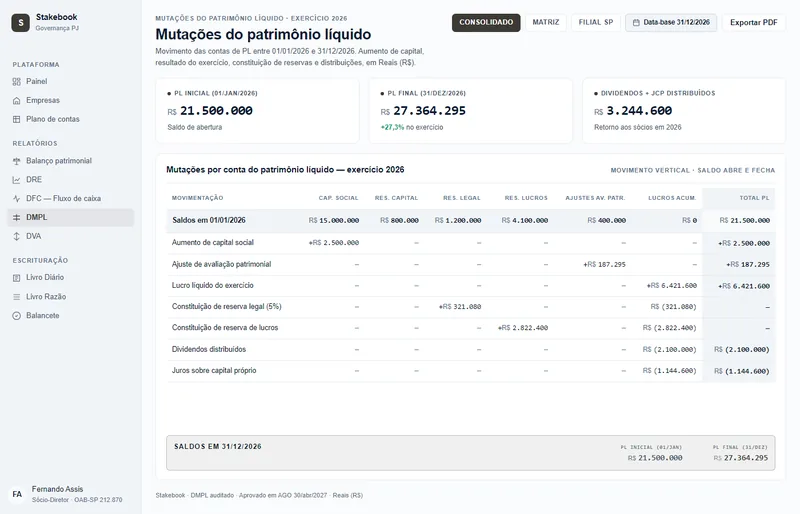Click the Balancete check-circle icon
Image resolution: width=800 pixels, height=514 pixels.
(x=17, y=315)
